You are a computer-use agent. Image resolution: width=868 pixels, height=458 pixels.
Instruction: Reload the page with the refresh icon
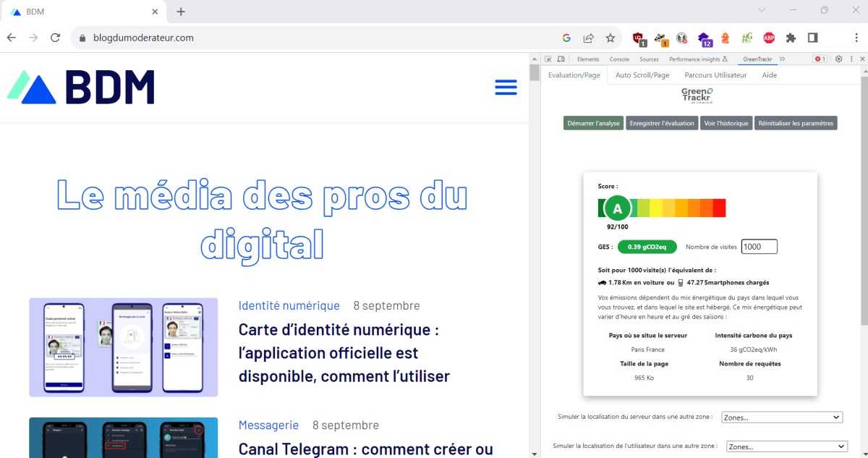tap(55, 38)
